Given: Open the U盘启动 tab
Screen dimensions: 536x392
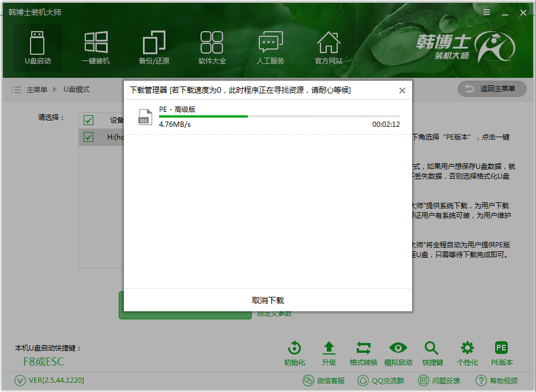Looking at the screenshot, I should click(x=37, y=48).
